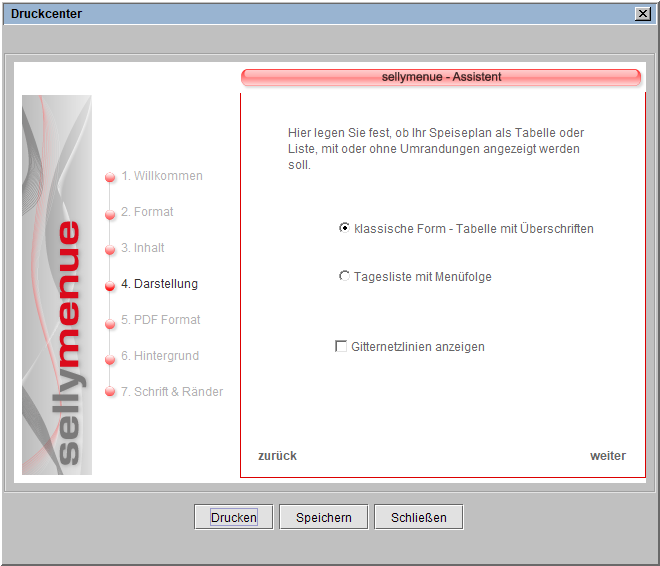Select the red bullet next to Format
This screenshot has height=566, width=660.
click(111, 213)
